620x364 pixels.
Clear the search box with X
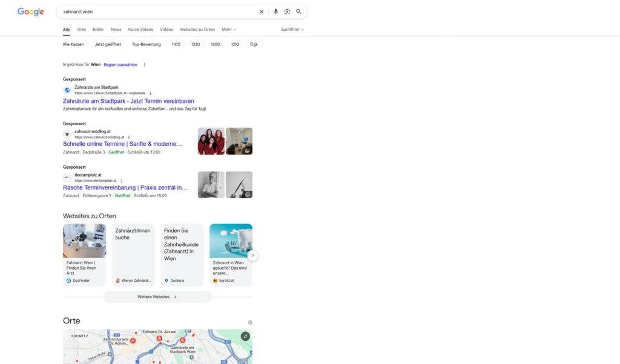point(262,12)
